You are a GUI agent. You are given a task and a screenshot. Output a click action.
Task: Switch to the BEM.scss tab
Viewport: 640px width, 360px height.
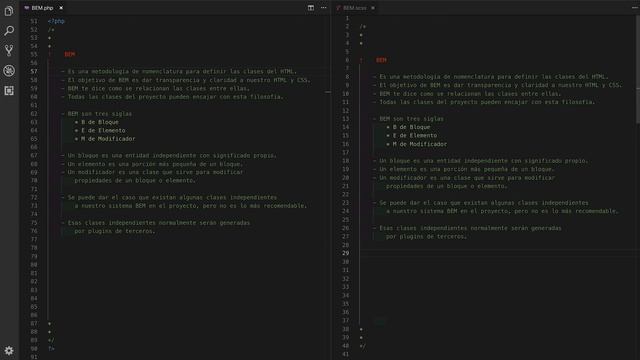click(354, 8)
